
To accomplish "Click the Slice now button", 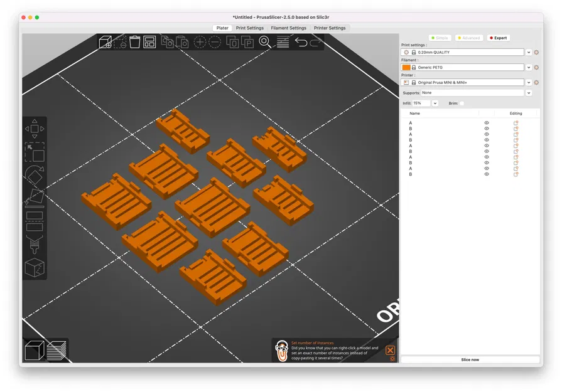I will tap(470, 359).
